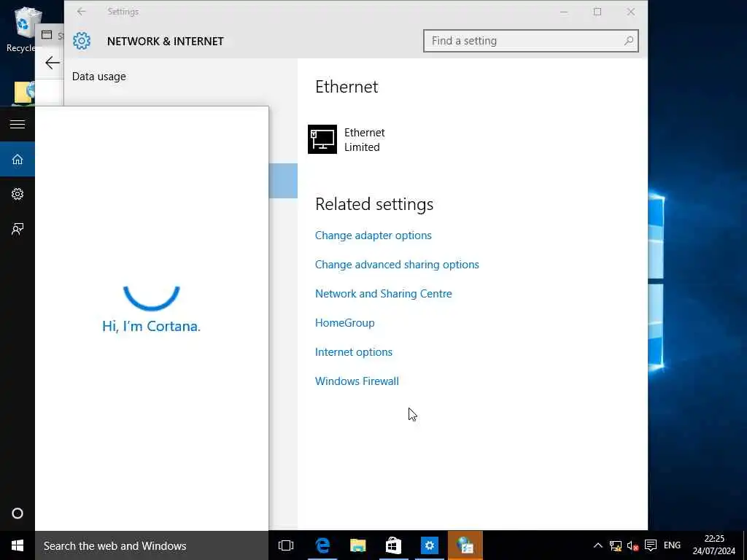Viewport: 747px width, 560px height.
Task: Open the Windows Firewall link
Action: [x=357, y=381]
